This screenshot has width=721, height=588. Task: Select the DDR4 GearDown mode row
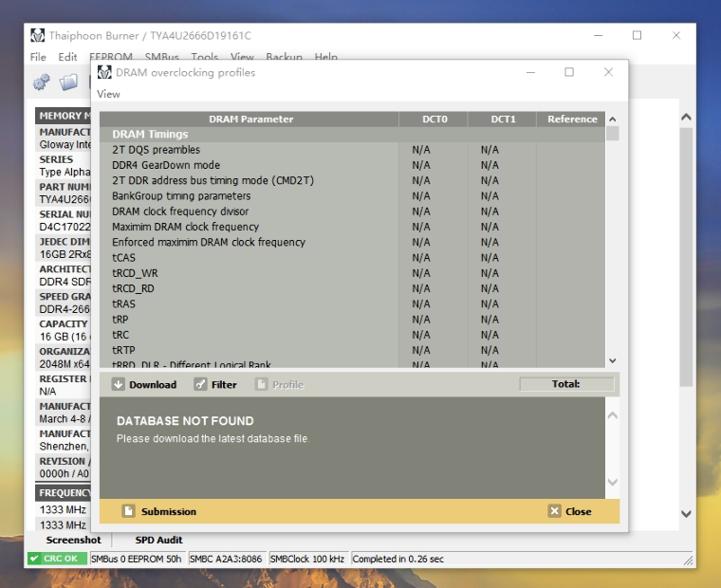click(165, 165)
